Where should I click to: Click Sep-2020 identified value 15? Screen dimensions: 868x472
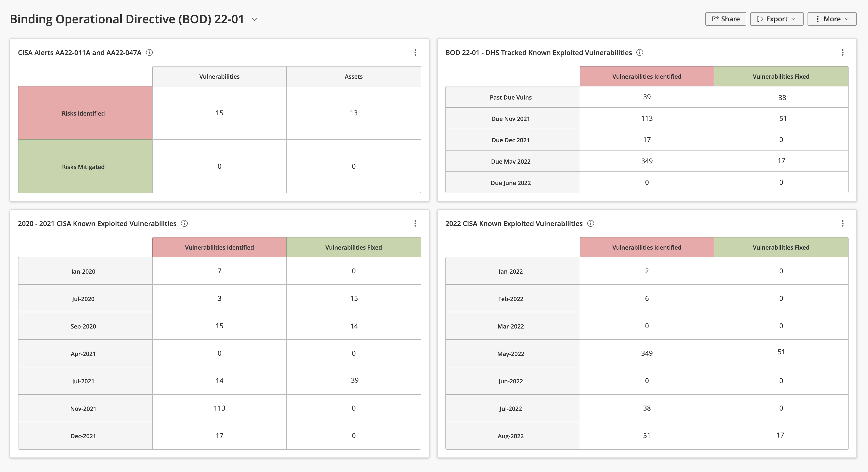coord(219,326)
